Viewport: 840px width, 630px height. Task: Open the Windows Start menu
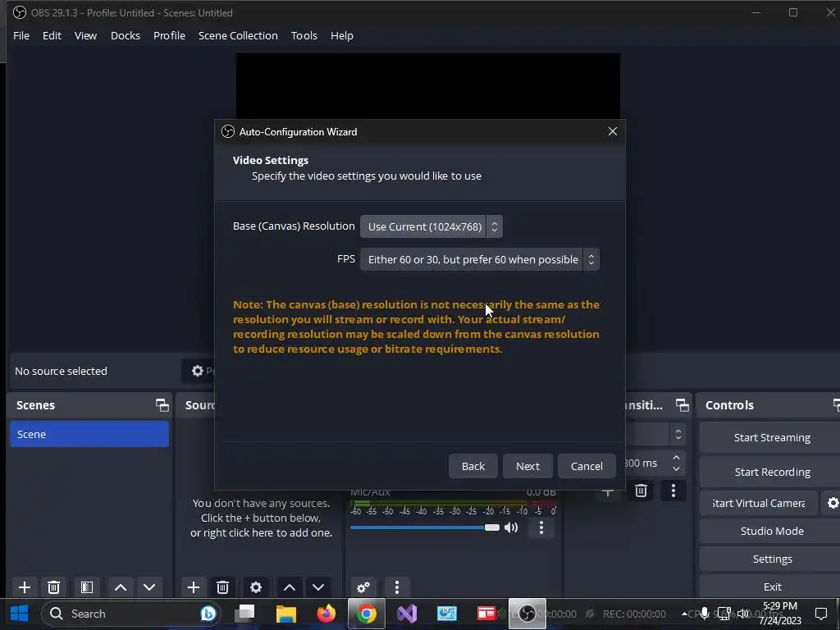point(20,614)
